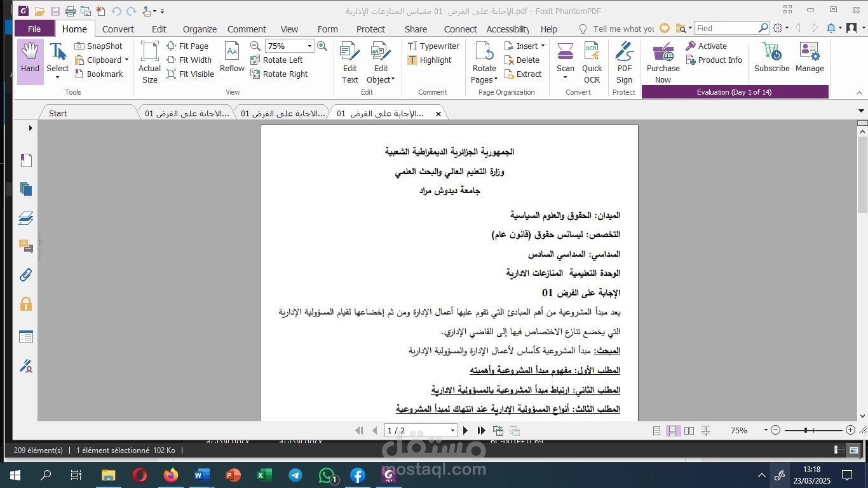Set view to Actual Size

(150, 62)
